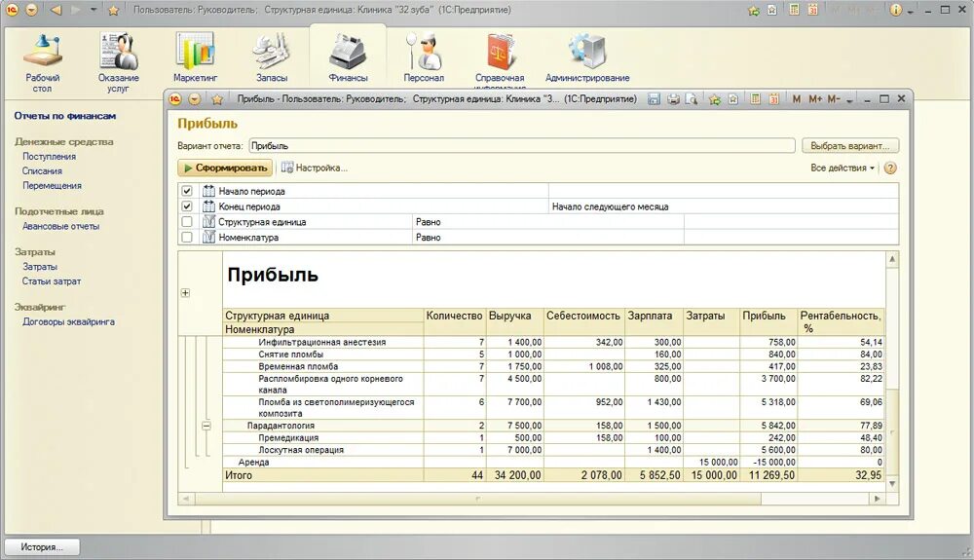Select the Аренда row

[553, 463]
